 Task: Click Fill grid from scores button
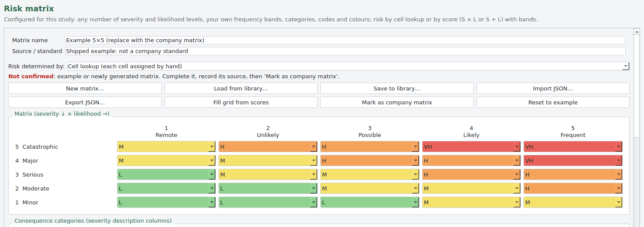241,102
